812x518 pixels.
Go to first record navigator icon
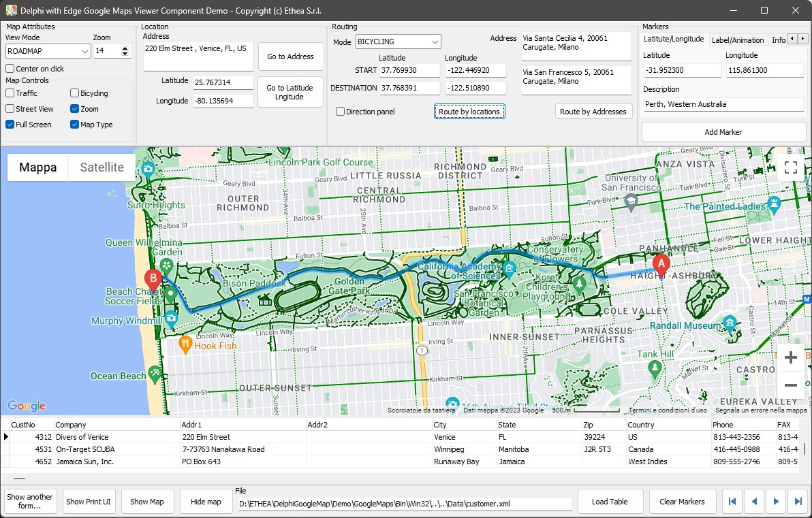point(732,502)
